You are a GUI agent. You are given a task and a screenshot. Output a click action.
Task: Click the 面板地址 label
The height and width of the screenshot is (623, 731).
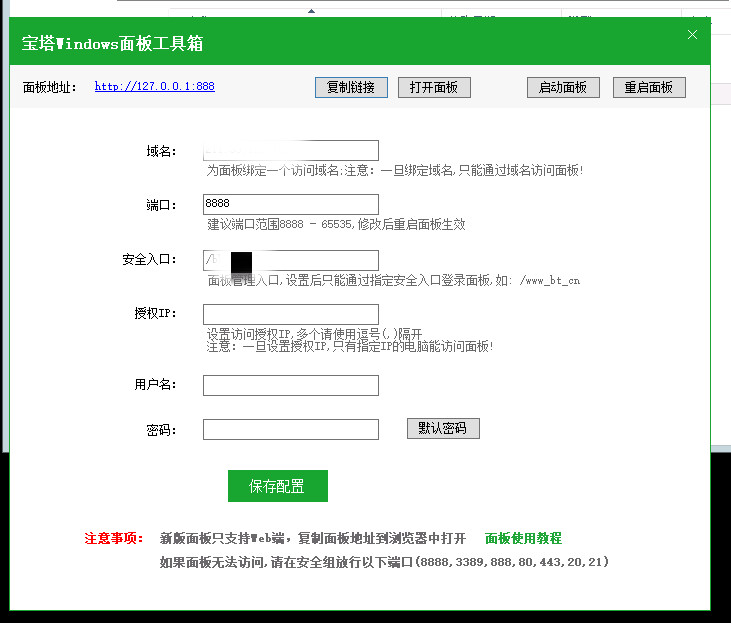pos(49,87)
